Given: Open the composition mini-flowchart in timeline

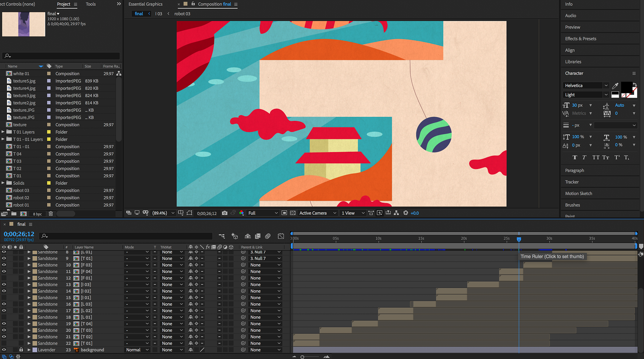Looking at the screenshot, I should (222, 236).
